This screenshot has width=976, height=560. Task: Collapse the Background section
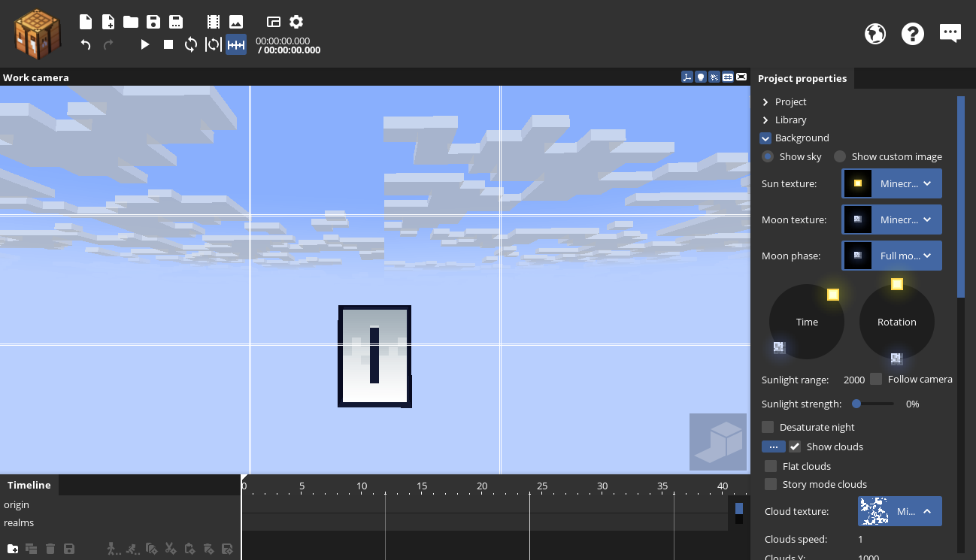coord(765,138)
